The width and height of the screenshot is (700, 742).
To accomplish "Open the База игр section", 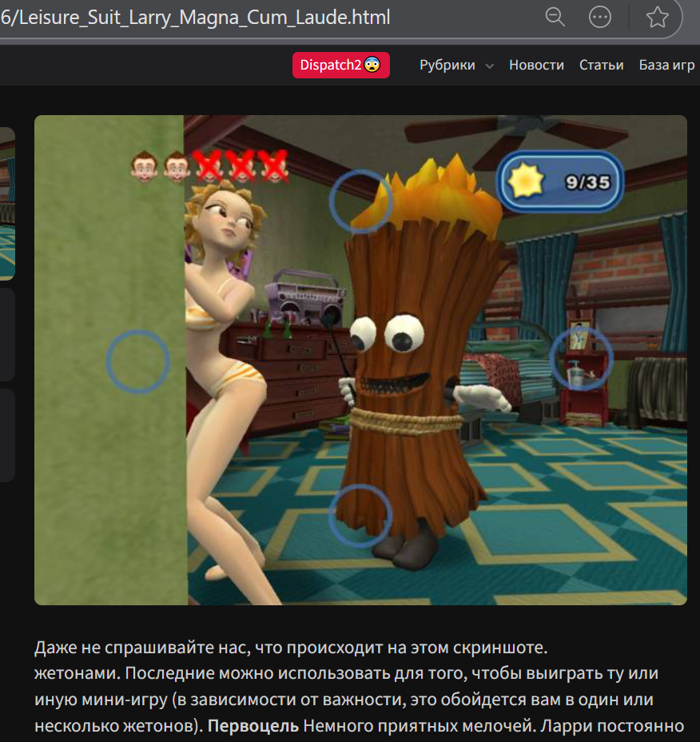I will 667,65.
